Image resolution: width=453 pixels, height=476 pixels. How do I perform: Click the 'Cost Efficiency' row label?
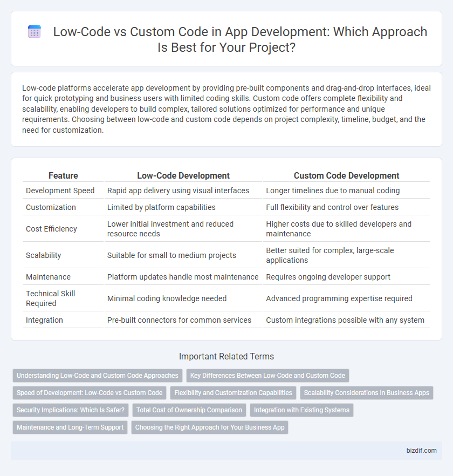coord(51,229)
